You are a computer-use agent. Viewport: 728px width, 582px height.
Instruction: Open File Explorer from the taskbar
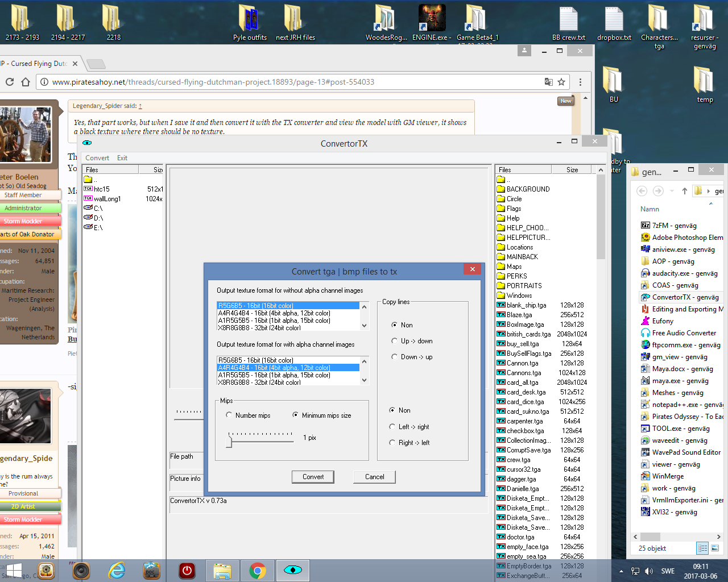(x=222, y=570)
